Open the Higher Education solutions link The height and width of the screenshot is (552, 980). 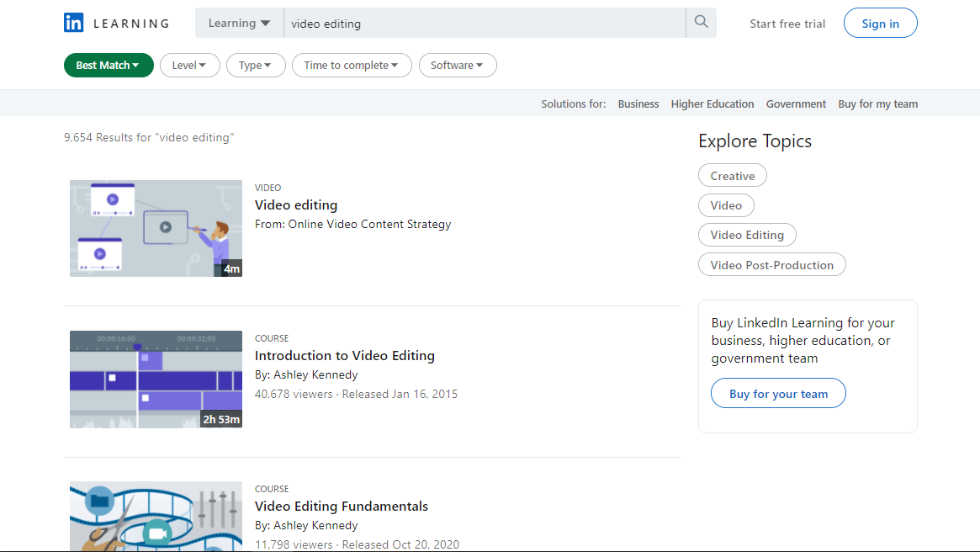pos(712,103)
